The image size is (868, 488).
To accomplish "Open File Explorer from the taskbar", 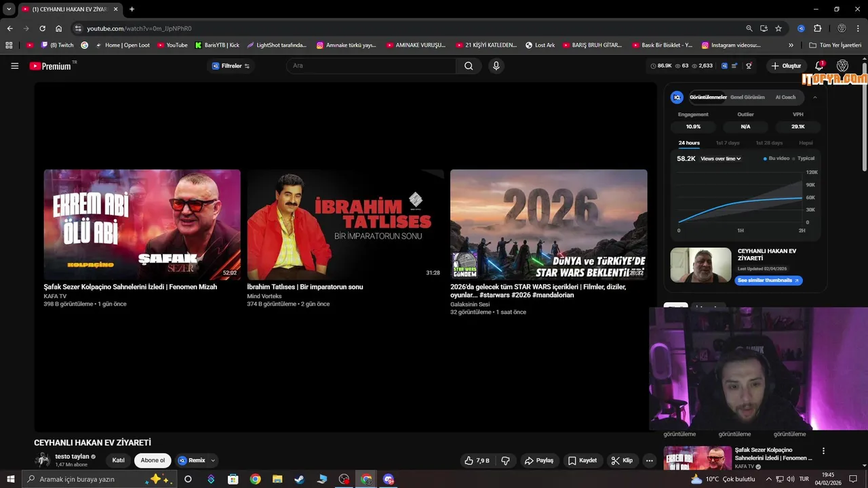I will click(x=277, y=479).
